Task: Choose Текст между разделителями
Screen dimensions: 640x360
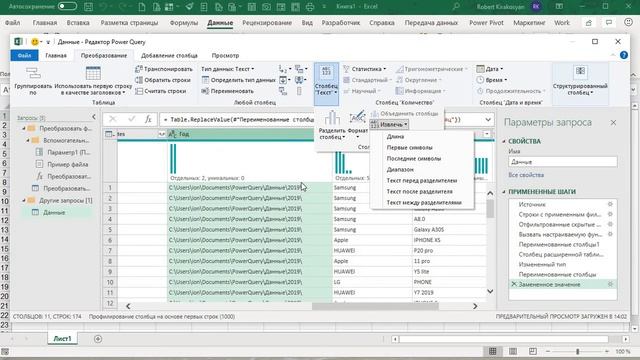Action: pyautogui.click(x=424, y=202)
